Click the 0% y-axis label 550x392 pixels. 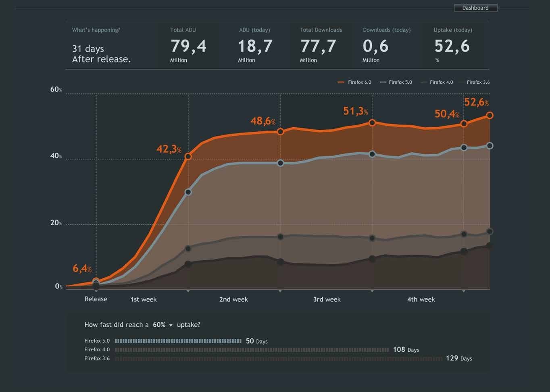point(59,286)
